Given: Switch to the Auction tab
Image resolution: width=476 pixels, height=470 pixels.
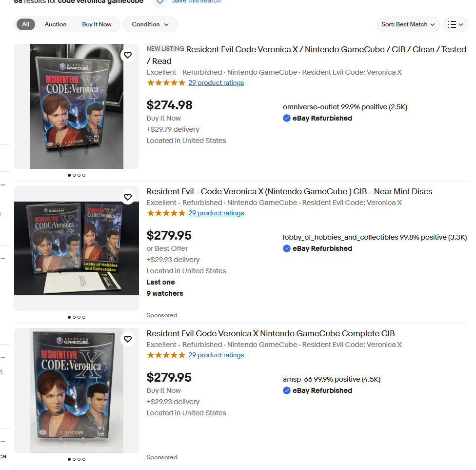Looking at the screenshot, I should pyautogui.click(x=56, y=24).
